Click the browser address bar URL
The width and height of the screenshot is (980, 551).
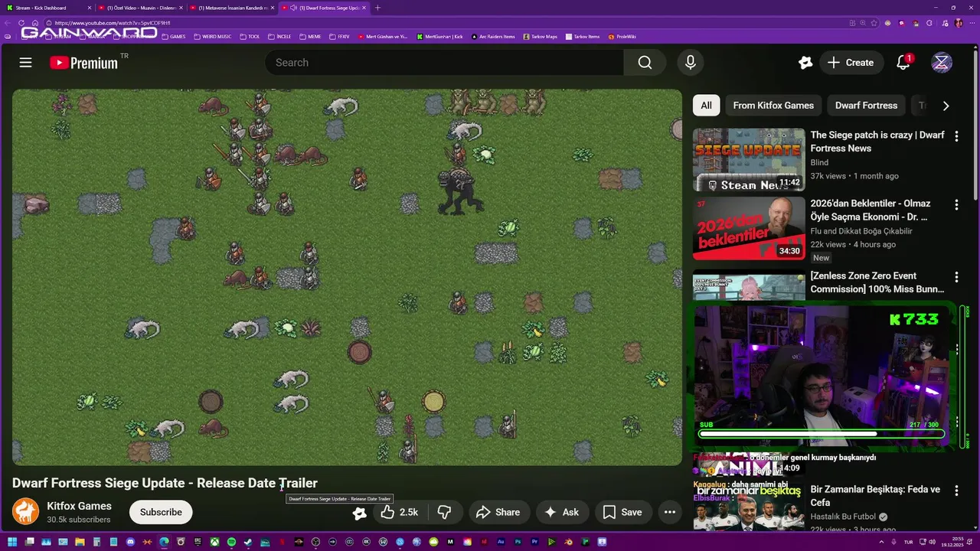pyautogui.click(x=111, y=23)
